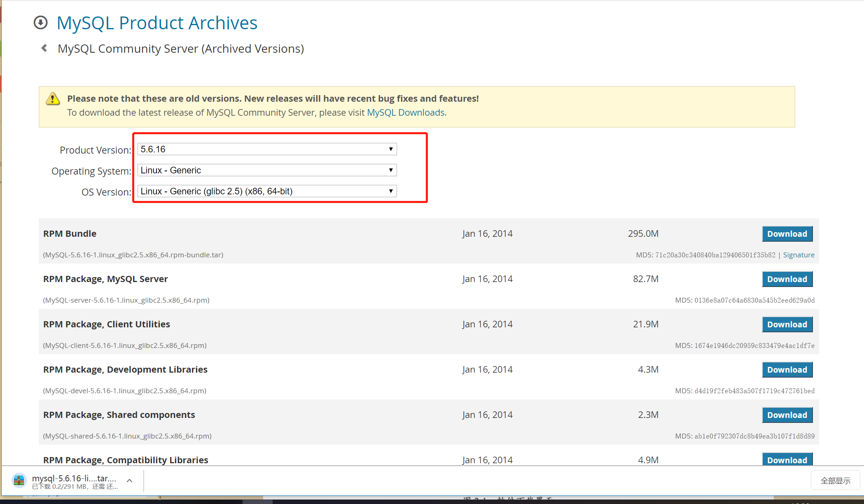Download RPM Package, Shared components

pos(787,415)
